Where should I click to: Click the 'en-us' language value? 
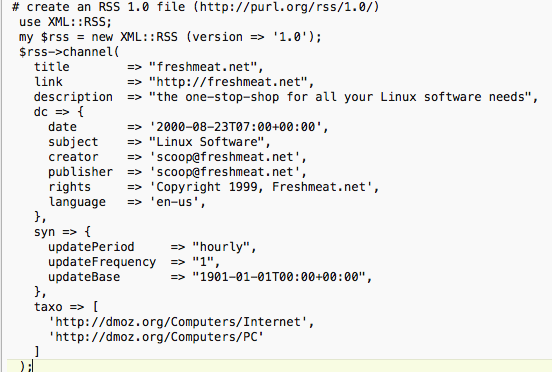pyautogui.click(x=174, y=202)
